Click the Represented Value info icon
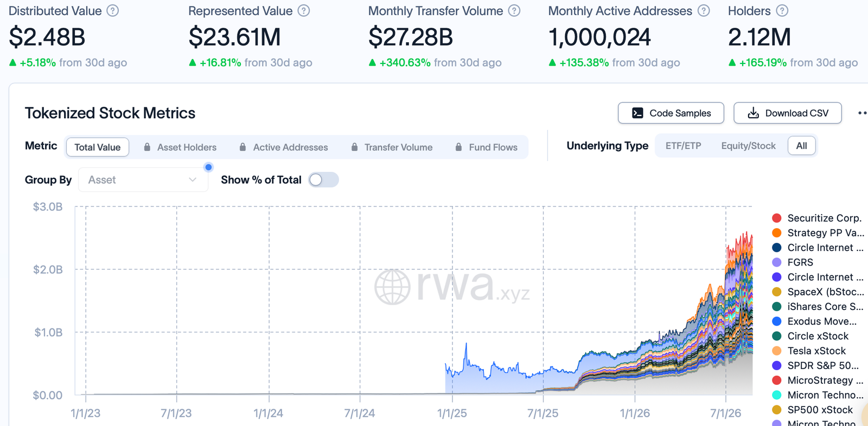Image resolution: width=868 pixels, height=426 pixels. tap(304, 11)
